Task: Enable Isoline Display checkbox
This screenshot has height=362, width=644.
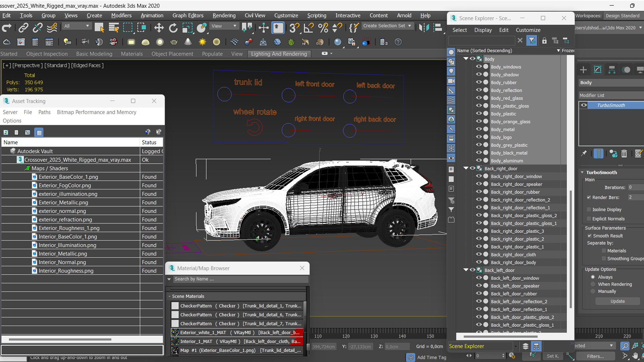Action: 589,209
